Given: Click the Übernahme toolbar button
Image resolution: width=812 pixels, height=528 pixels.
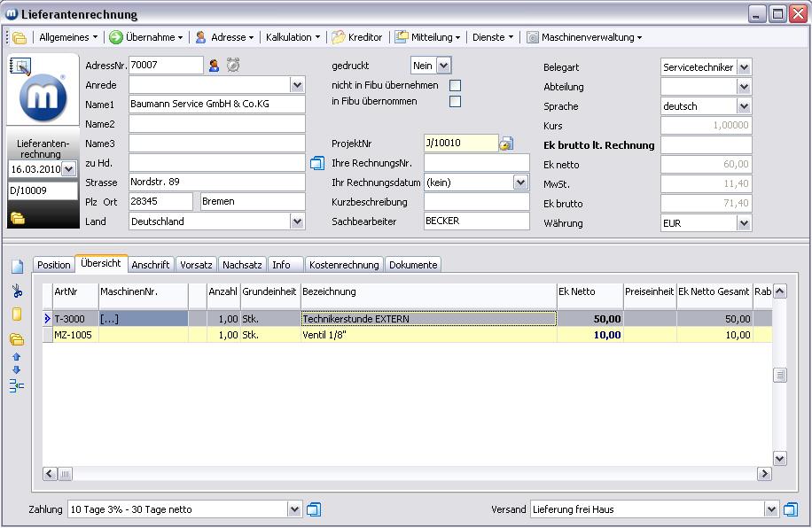Looking at the screenshot, I should pos(146,37).
